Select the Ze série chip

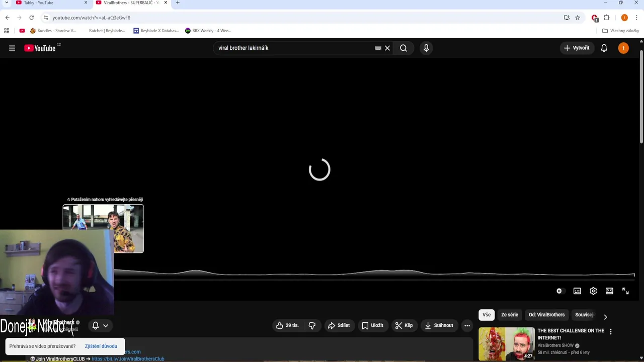(509, 315)
